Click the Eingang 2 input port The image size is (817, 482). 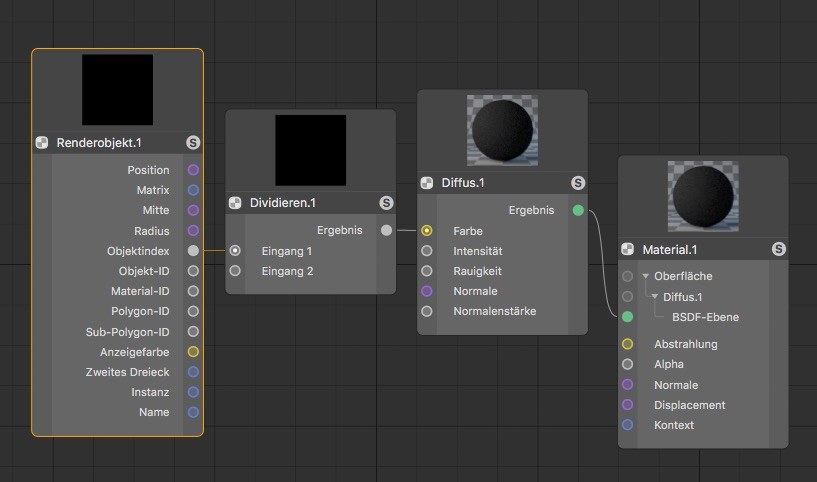pos(235,271)
